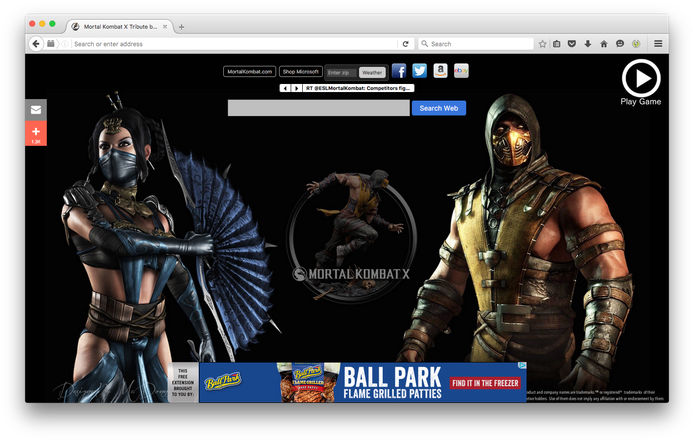Select the Mortal Kombat X Tribute tab

tap(117, 26)
